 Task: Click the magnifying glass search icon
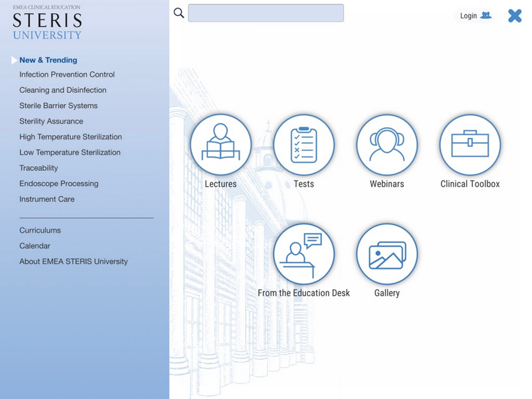[x=179, y=13]
